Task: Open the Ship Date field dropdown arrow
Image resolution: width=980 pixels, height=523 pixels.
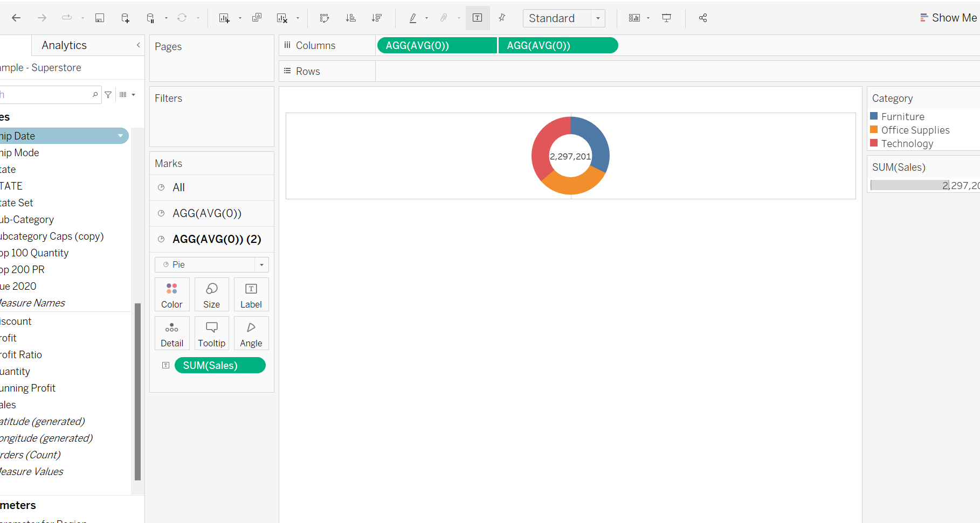Action: tap(120, 136)
